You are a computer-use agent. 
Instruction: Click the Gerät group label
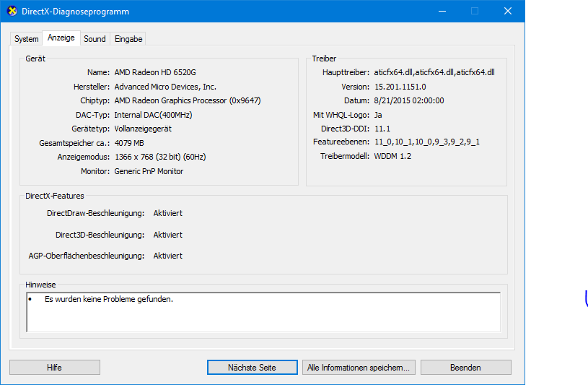click(35, 59)
